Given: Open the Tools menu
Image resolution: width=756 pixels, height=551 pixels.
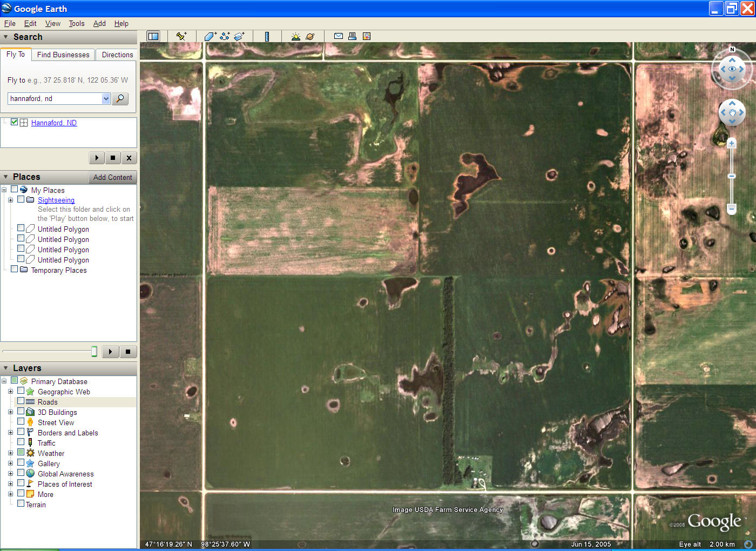Looking at the screenshot, I should (x=77, y=23).
